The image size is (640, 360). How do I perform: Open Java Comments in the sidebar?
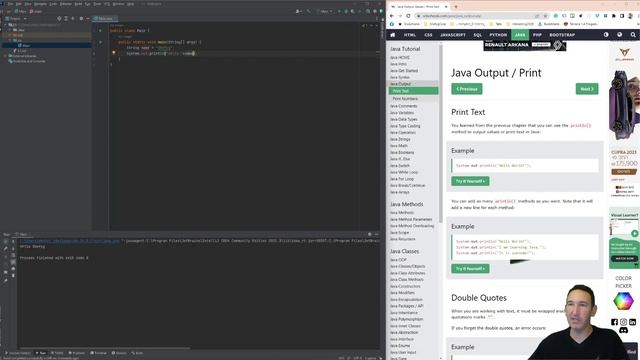click(x=404, y=106)
